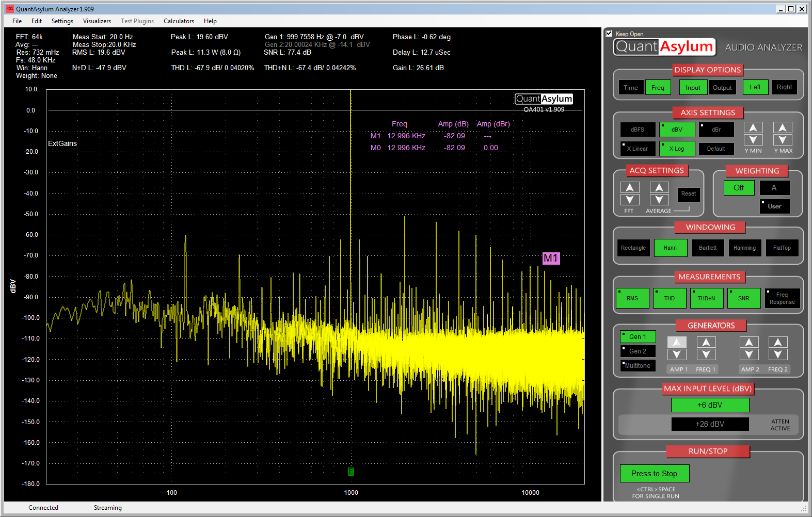Enable generator Gen 2
Viewport: 812px width, 517px height.
click(638, 351)
